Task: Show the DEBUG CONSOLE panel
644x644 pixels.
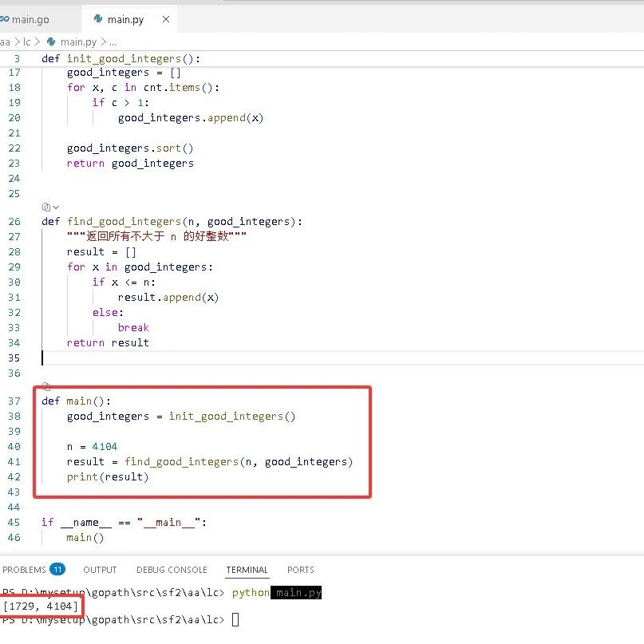Action: pos(172,570)
